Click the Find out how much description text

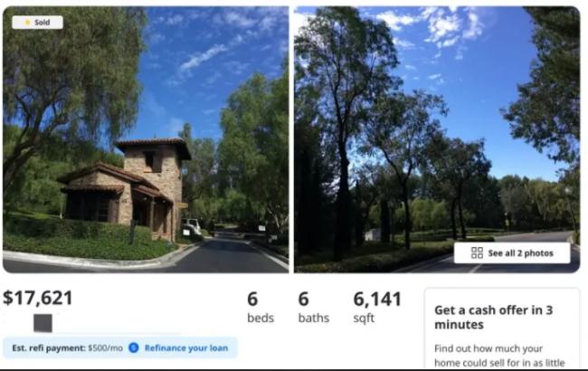[499, 356]
